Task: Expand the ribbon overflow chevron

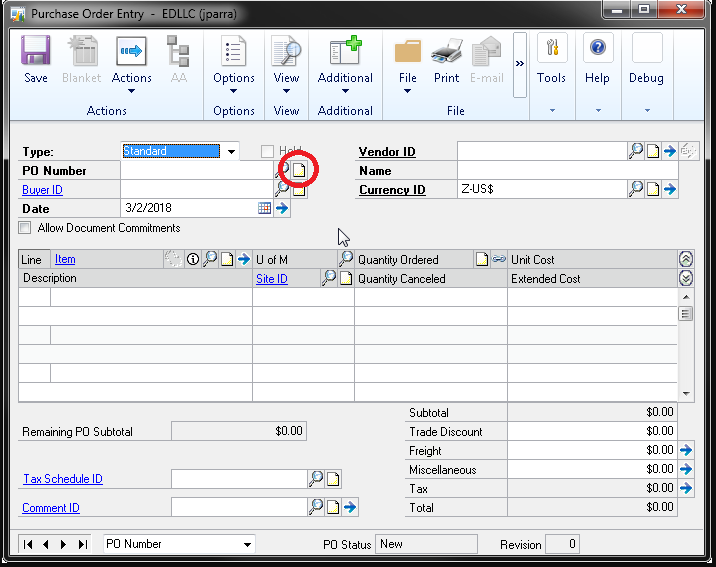Action: [x=520, y=64]
